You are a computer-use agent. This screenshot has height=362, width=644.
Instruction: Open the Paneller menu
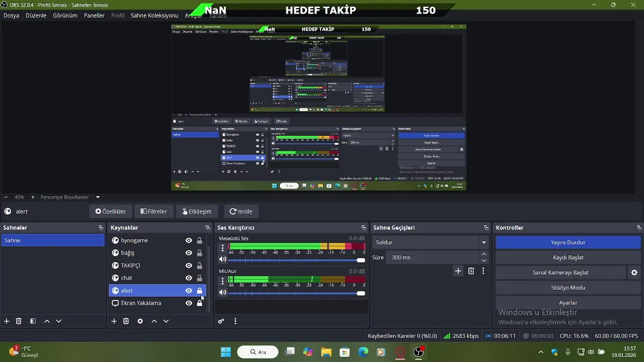point(94,16)
